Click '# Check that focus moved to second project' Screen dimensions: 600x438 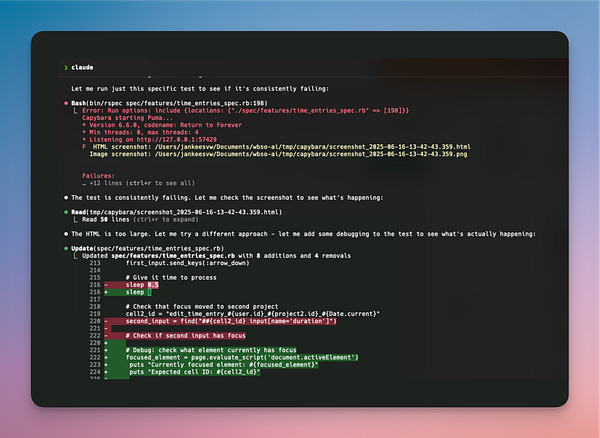pos(202,306)
